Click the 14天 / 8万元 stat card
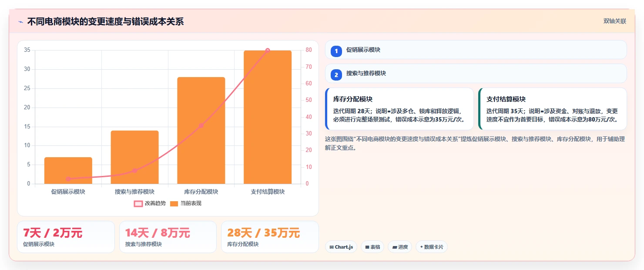Screen dimensions: 644x270 pos(168,237)
